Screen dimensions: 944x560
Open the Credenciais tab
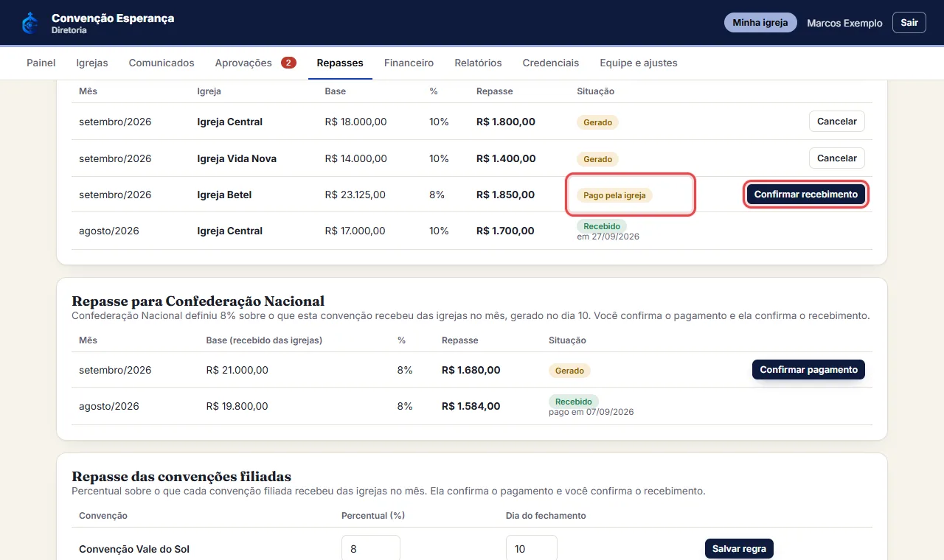coord(551,63)
